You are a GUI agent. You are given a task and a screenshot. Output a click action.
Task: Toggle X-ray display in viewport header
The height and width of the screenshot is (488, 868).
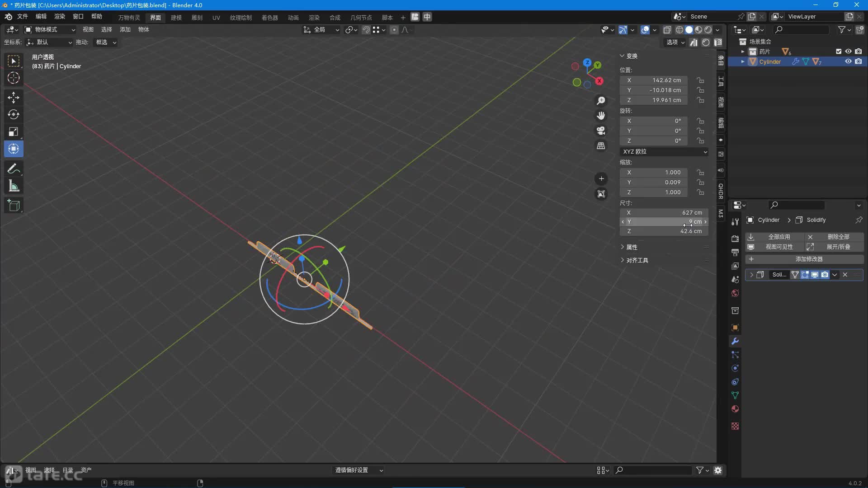tap(667, 29)
